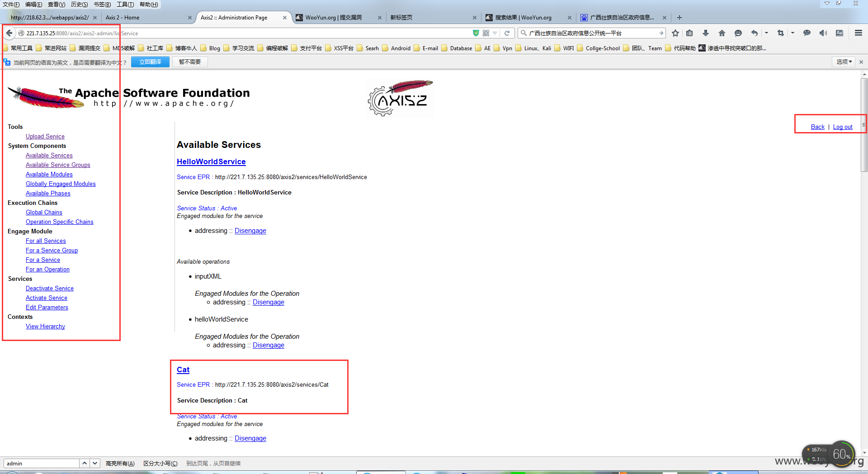
Task: Open the Operation Specific Chains link
Action: point(60,222)
